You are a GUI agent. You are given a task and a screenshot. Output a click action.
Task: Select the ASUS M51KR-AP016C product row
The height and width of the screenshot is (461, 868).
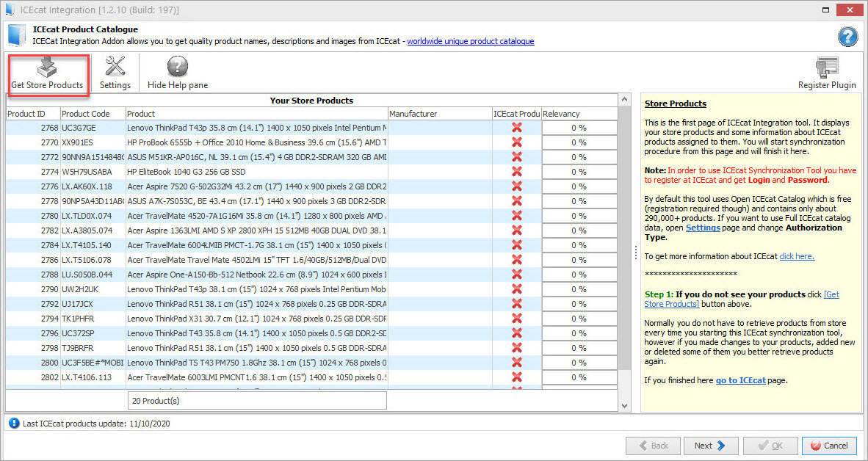pos(311,157)
